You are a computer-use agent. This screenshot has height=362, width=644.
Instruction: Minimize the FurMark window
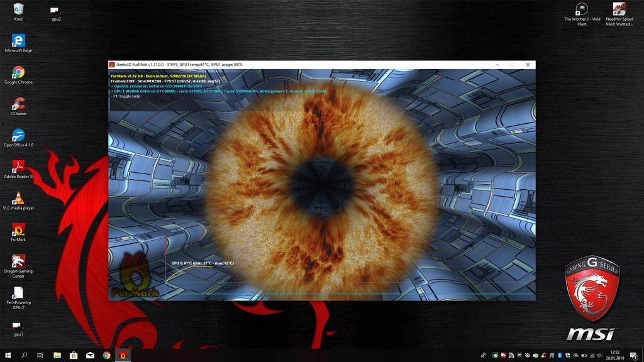[x=497, y=65]
